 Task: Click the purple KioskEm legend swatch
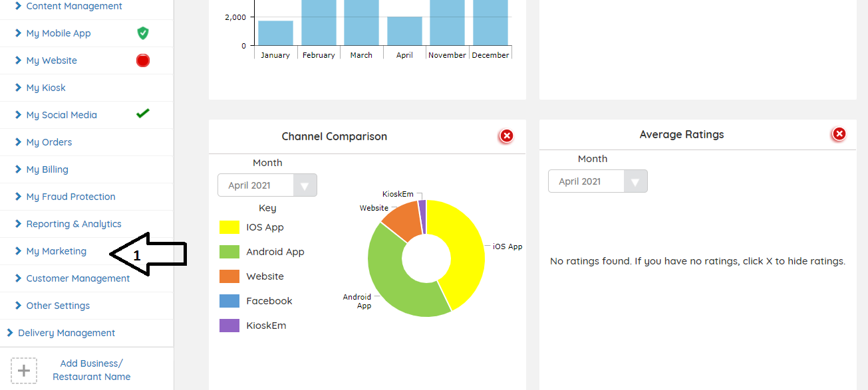tap(229, 326)
